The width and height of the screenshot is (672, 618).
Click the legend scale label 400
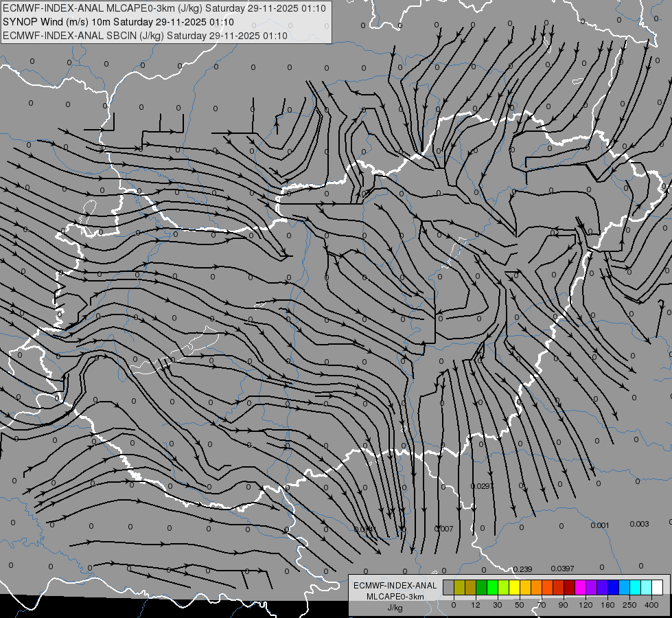pos(651,605)
